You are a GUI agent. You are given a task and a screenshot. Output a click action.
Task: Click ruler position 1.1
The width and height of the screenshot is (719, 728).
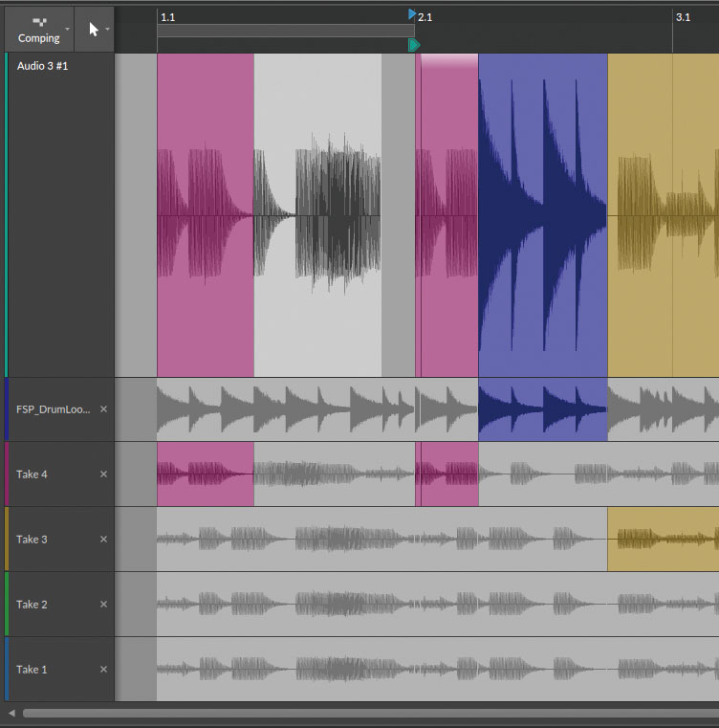coord(167,17)
